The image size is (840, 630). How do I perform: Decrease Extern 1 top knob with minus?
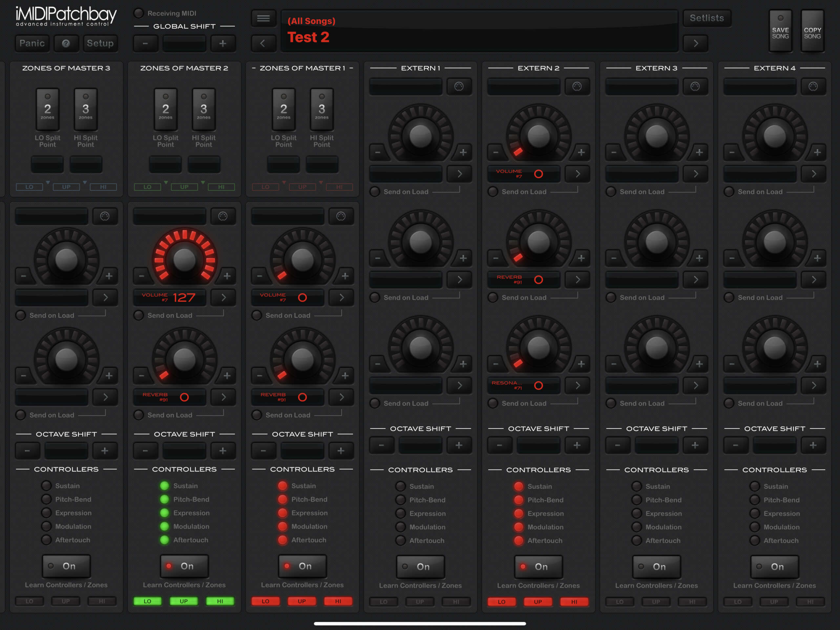click(378, 152)
